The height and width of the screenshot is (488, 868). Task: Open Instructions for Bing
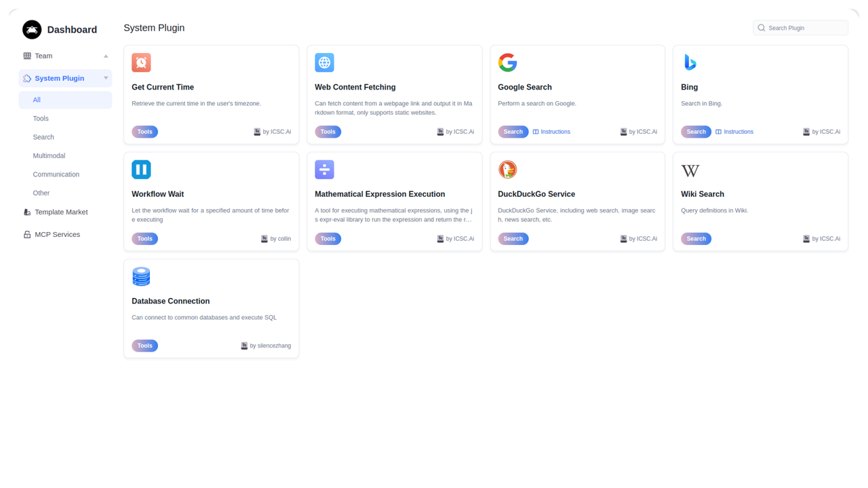(x=734, y=132)
